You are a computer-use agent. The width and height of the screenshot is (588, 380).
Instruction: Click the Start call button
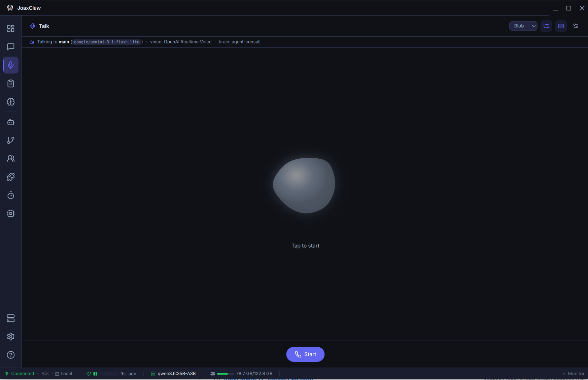point(305,354)
